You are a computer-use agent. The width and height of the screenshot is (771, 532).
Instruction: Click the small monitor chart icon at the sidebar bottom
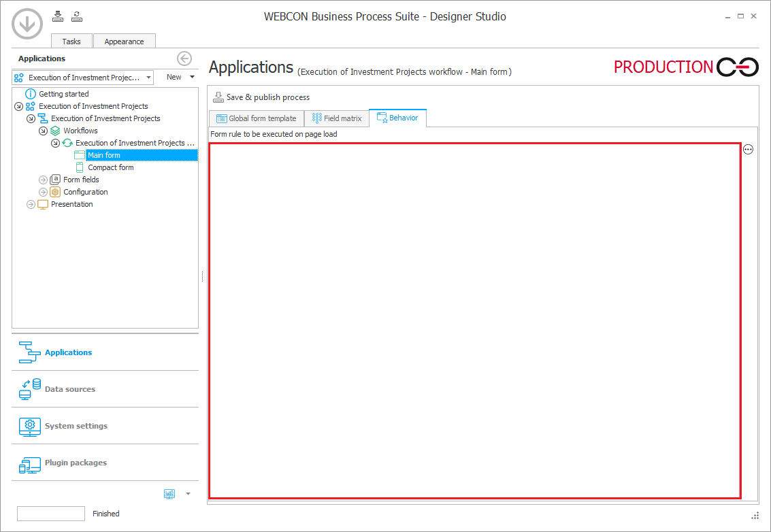169,494
